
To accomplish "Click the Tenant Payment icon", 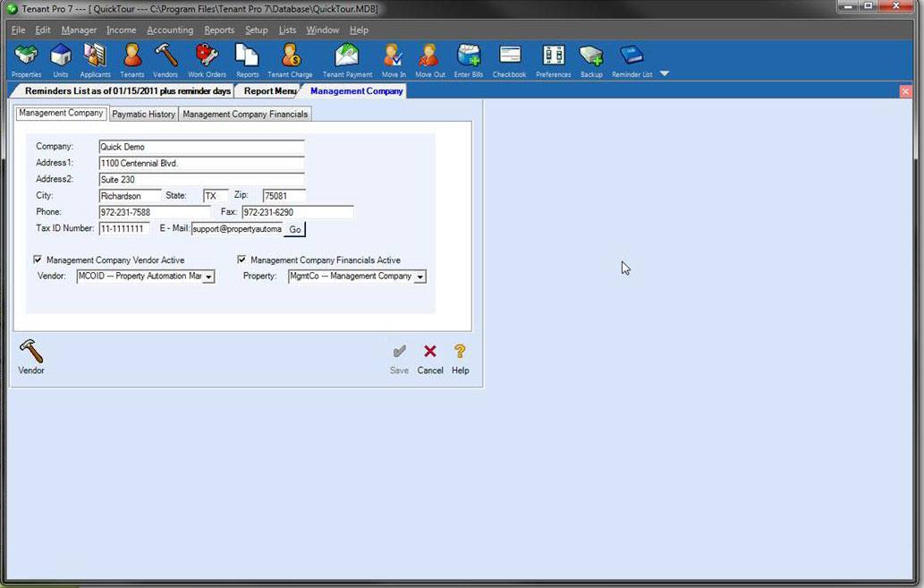I will 347,57.
